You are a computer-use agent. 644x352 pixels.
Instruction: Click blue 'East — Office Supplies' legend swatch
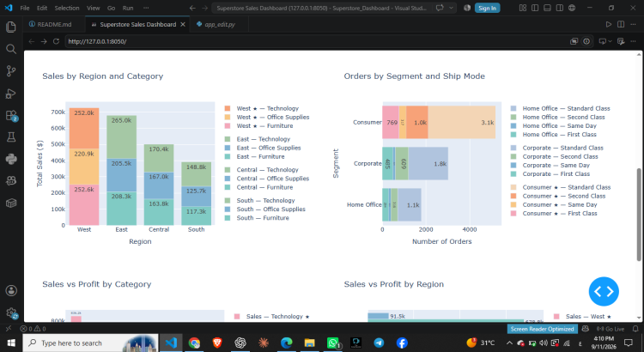228,148
